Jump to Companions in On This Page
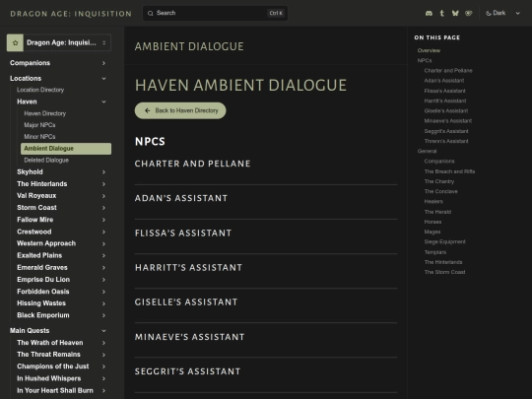 click(x=439, y=162)
